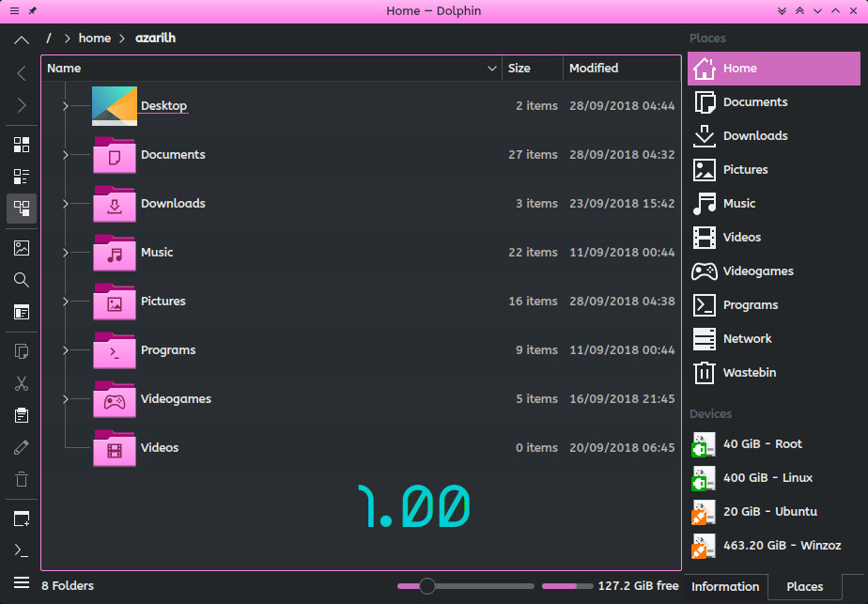This screenshot has width=868, height=604.
Task: Toggle sort order arrow in Name column
Action: tap(491, 68)
